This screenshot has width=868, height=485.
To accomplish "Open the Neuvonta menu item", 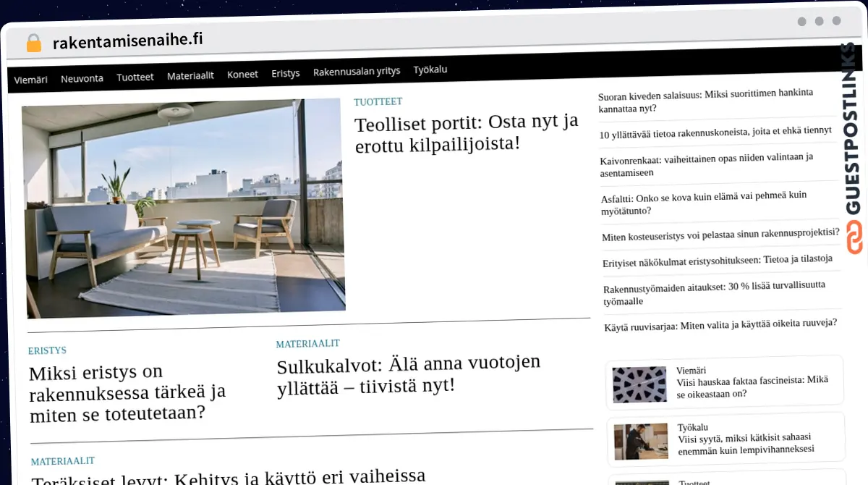I will (x=82, y=78).
